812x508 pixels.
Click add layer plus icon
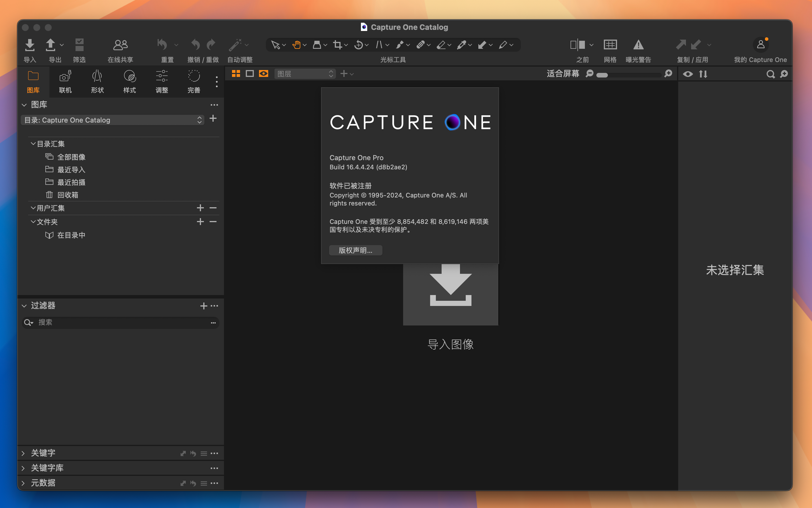(343, 73)
